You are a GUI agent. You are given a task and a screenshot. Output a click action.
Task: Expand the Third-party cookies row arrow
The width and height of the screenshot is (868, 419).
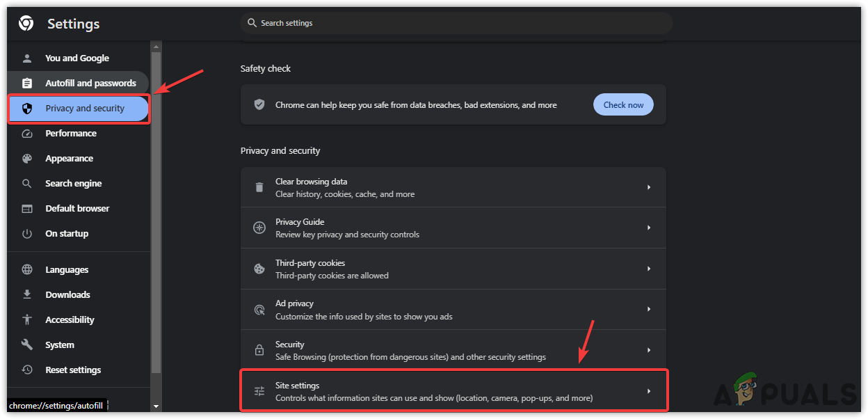click(648, 269)
